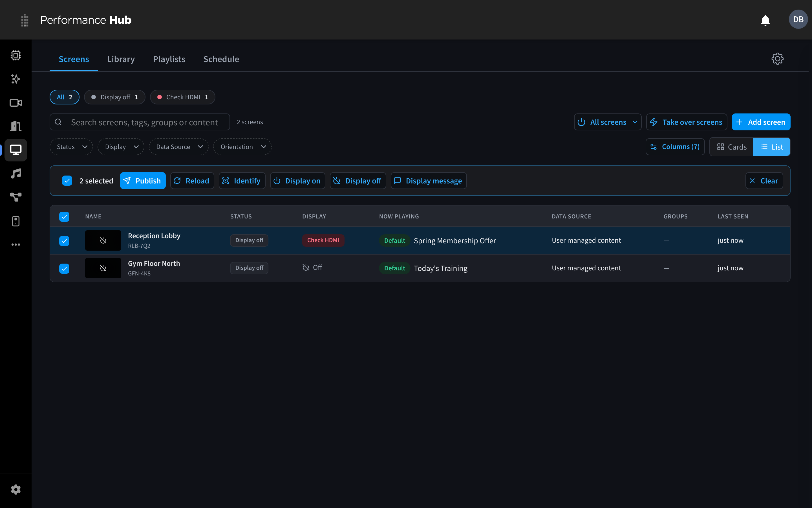Open the Columns (7) chooser

(x=675, y=147)
